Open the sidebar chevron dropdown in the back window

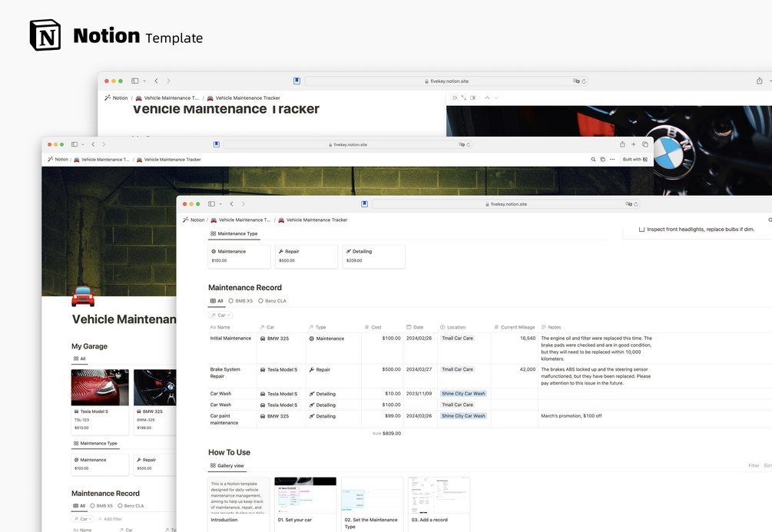(144, 81)
